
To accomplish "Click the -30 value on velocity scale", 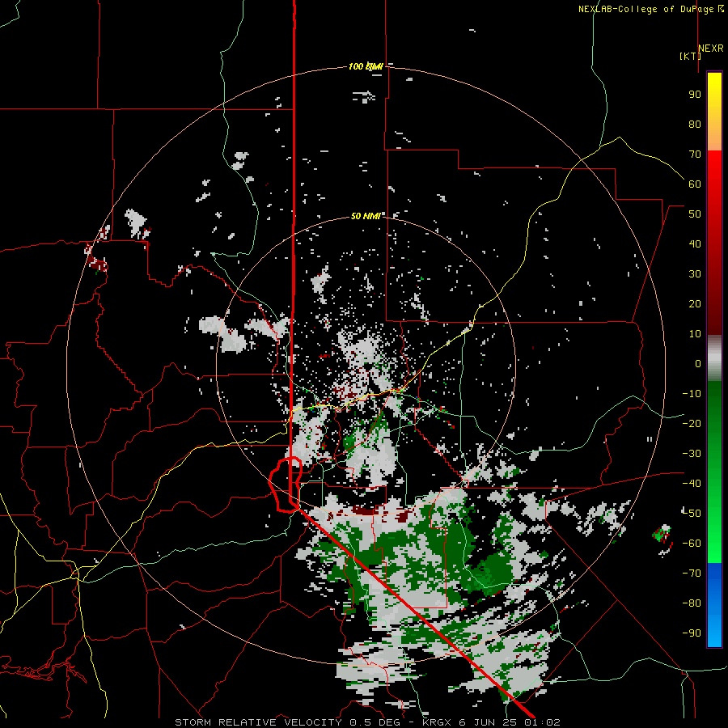I will tap(692, 454).
